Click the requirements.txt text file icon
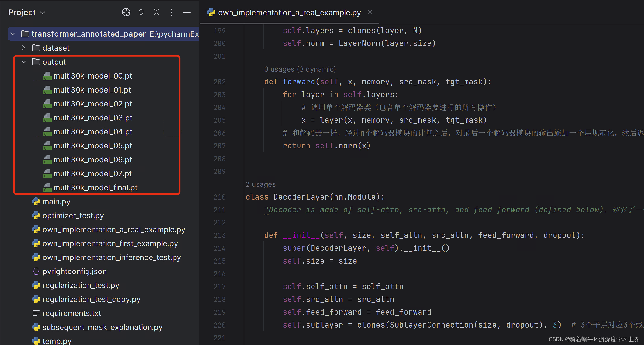 [x=36, y=313]
